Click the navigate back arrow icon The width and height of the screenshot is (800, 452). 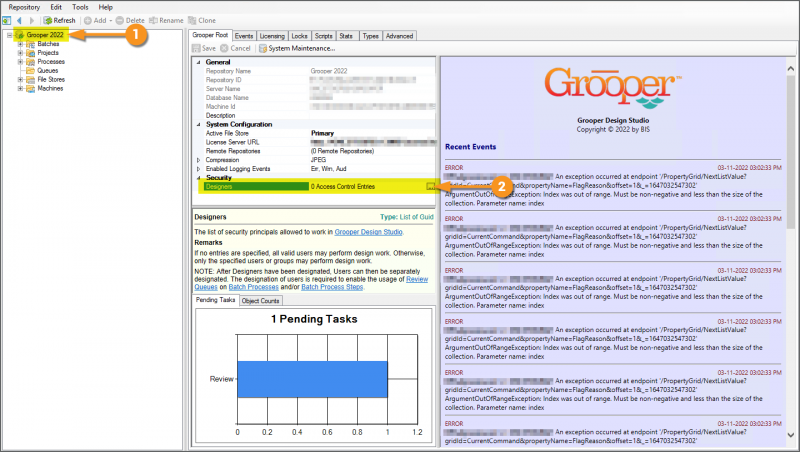pyautogui.click(x=19, y=20)
